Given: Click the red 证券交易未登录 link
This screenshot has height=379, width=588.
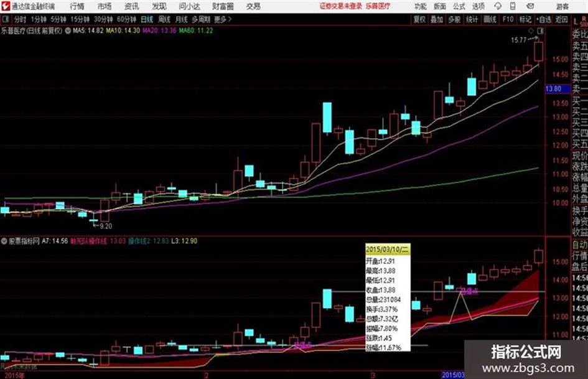Looking at the screenshot, I should (341, 6).
